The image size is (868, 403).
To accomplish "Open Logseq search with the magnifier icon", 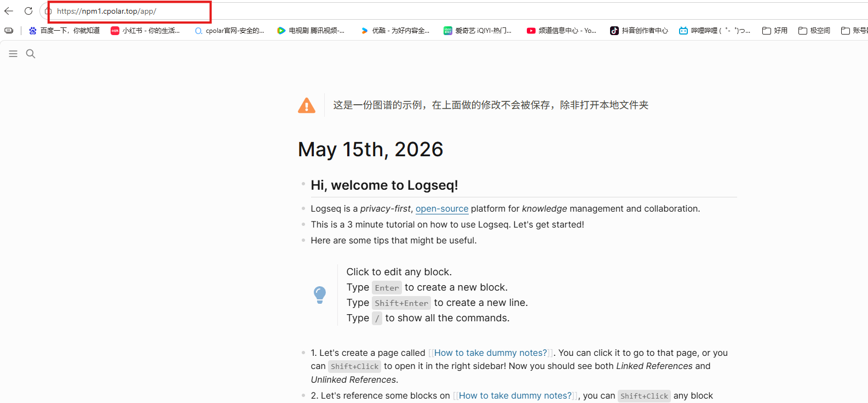I will click(31, 54).
